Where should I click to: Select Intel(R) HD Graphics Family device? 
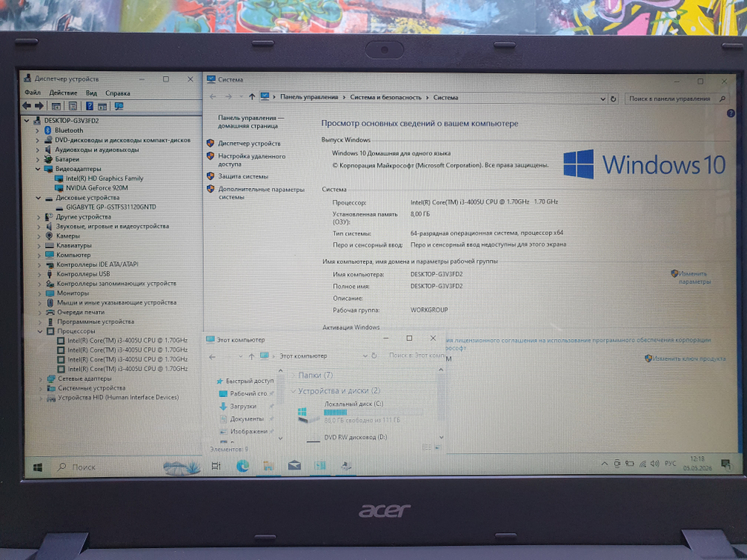[x=105, y=178]
